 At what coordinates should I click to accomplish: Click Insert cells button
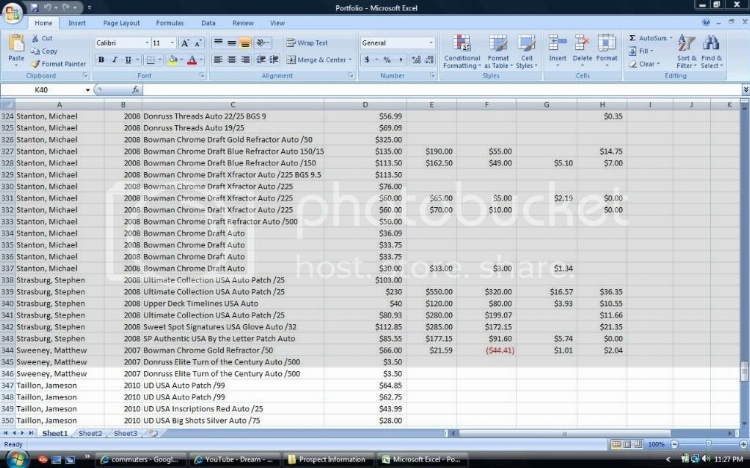(x=558, y=50)
